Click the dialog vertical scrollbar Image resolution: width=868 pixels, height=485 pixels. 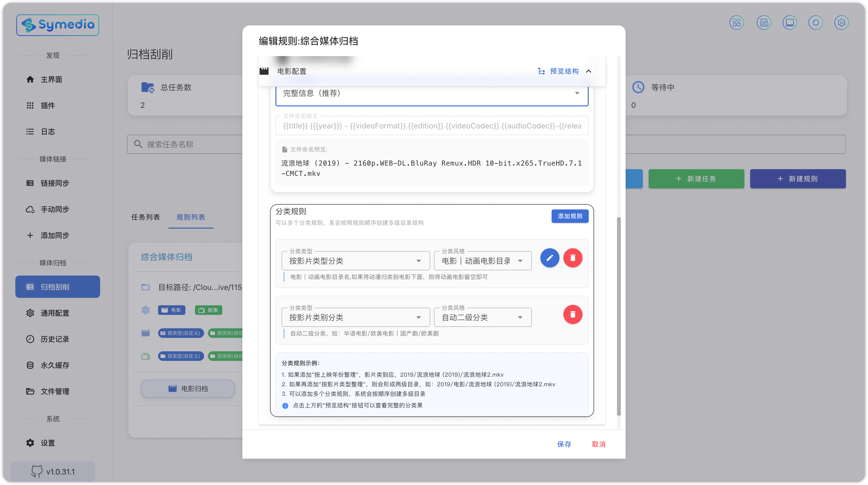(x=619, y=317)
